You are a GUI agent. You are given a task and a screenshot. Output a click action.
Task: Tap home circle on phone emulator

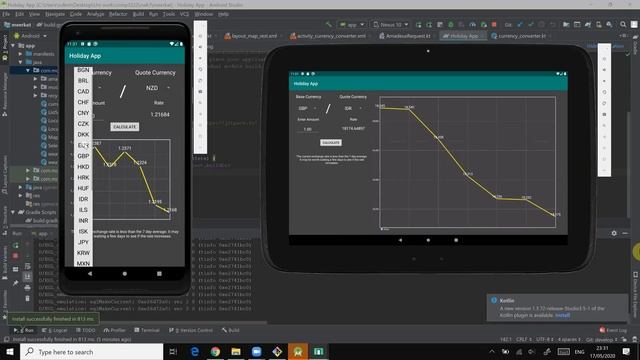[124, 273]
